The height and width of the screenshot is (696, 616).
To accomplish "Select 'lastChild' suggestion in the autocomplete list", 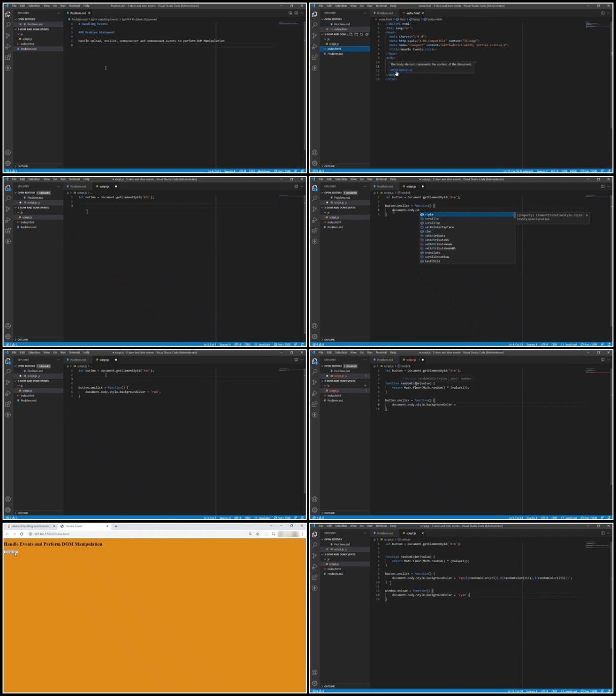I will click(466, 261).
